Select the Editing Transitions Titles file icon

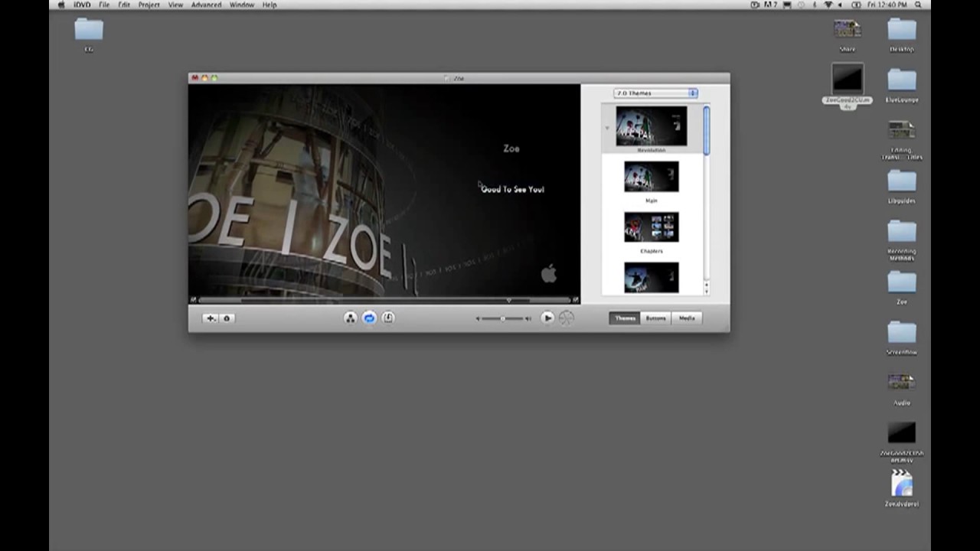coord(902,130)
